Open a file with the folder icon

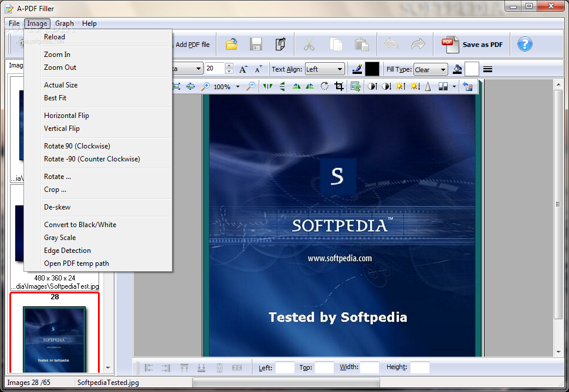[232, 44]
